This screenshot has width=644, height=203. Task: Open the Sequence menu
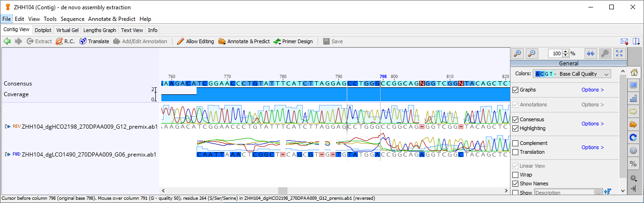tap(72, 19)
